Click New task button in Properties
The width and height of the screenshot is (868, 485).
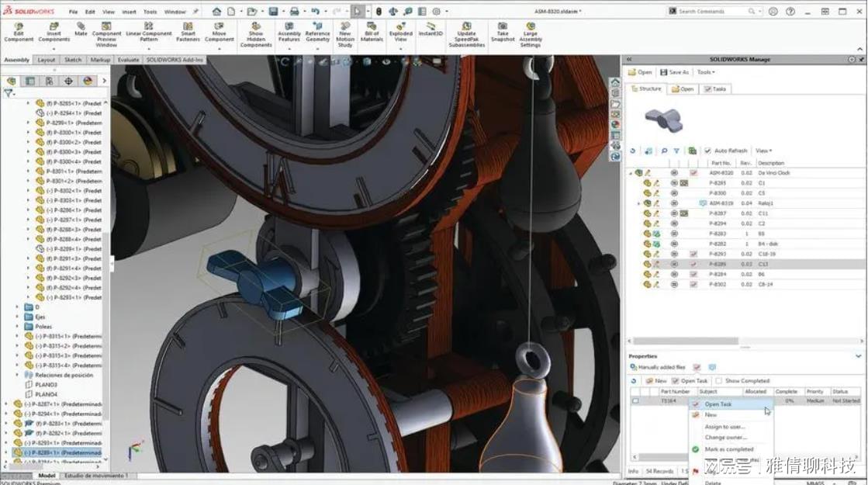point(656,381)
